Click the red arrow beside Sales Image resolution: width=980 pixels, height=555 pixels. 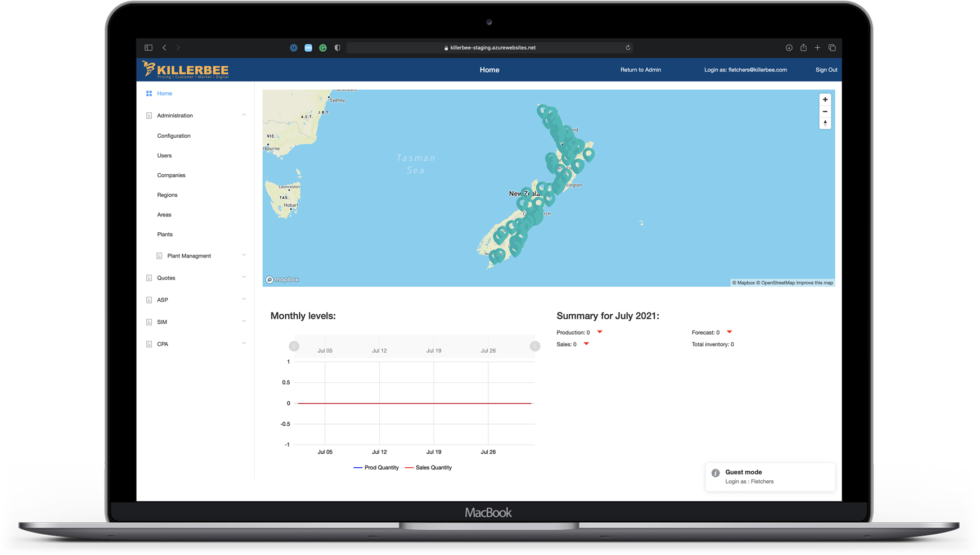click(586, 344)
